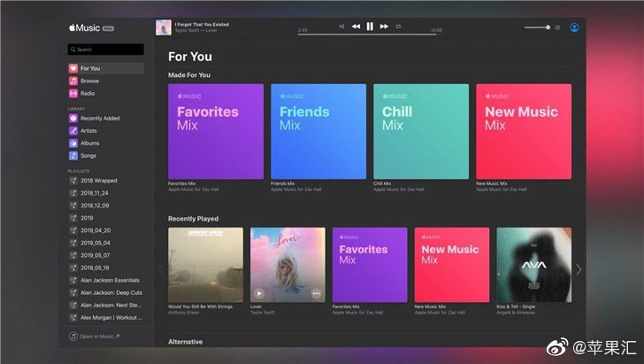
Task: Show previous Recently Played items arrow
Action: (x=161, y=270)
